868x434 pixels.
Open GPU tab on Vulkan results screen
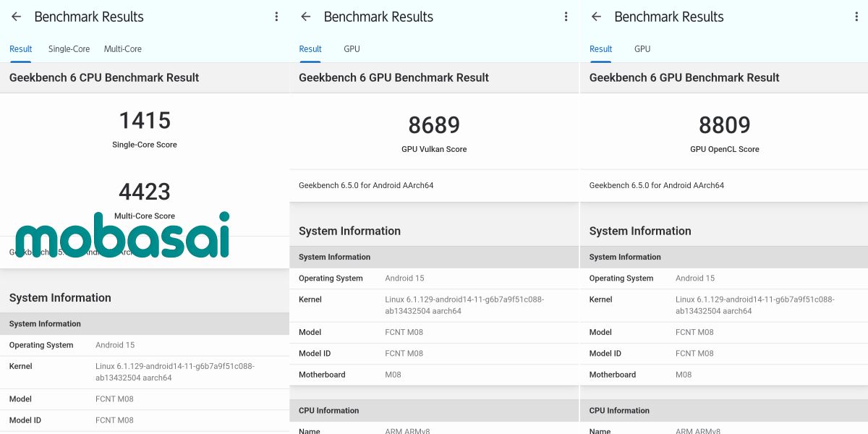click(352, 49)
